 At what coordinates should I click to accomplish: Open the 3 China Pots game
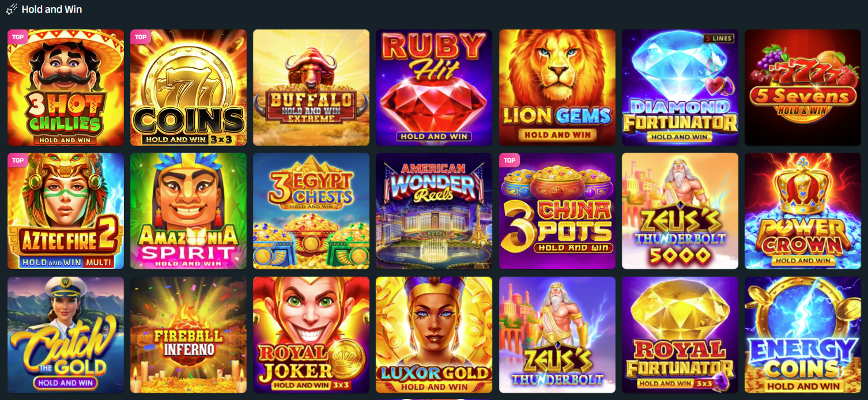pyautogui.click(x=557, y=211)
